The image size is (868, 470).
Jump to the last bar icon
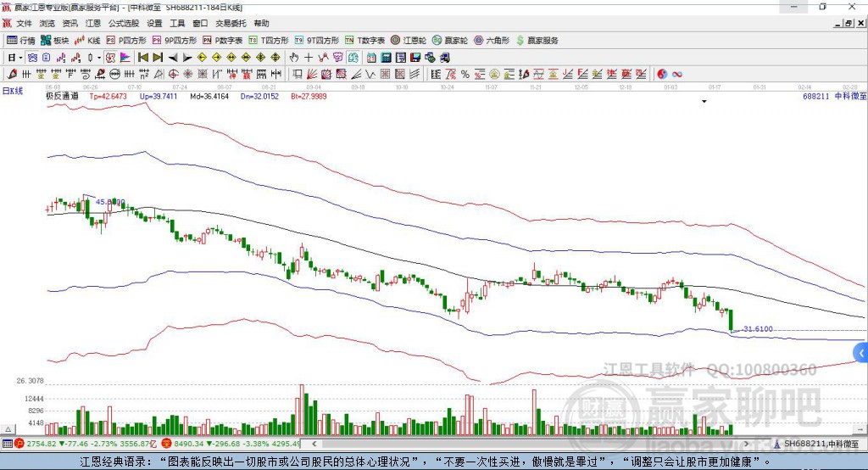click(158, 58)
